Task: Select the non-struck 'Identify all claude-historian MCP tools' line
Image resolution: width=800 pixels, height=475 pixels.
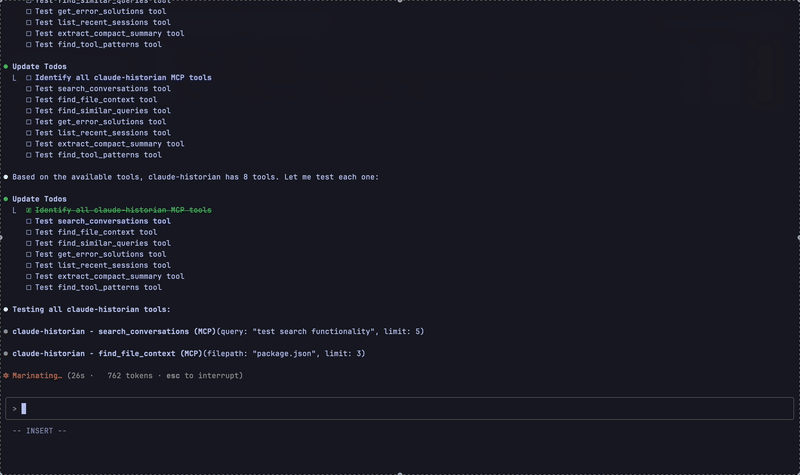Action: 123,78
